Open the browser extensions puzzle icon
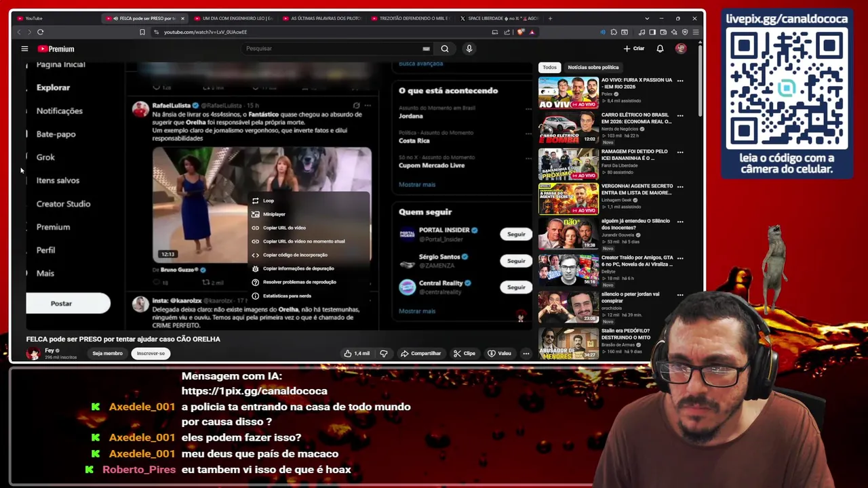 (x=614, y=32)
